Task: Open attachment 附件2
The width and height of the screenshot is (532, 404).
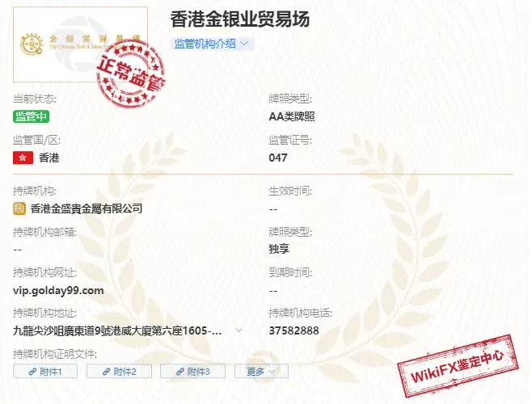Action: tap(119, 372)
